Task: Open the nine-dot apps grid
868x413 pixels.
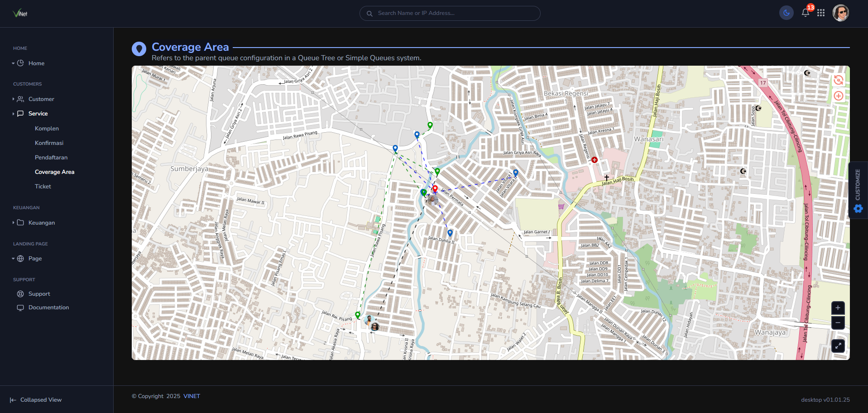Action: [821, 13]
